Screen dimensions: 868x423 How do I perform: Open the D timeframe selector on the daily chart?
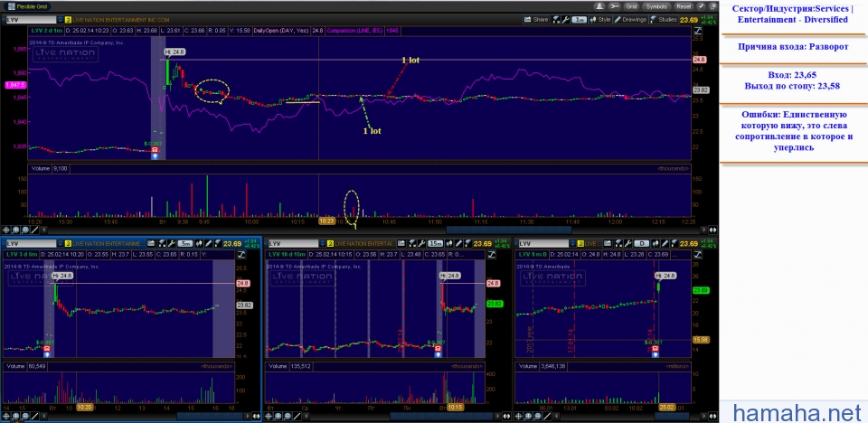pos(641,244)
